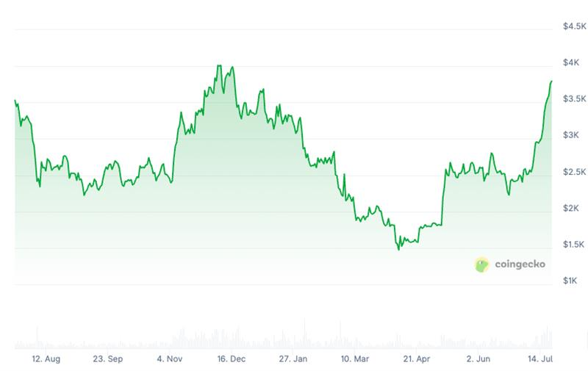Click the $2K price axis label
The width and height of the screenshot is (588, 371).
pos(571,208)
